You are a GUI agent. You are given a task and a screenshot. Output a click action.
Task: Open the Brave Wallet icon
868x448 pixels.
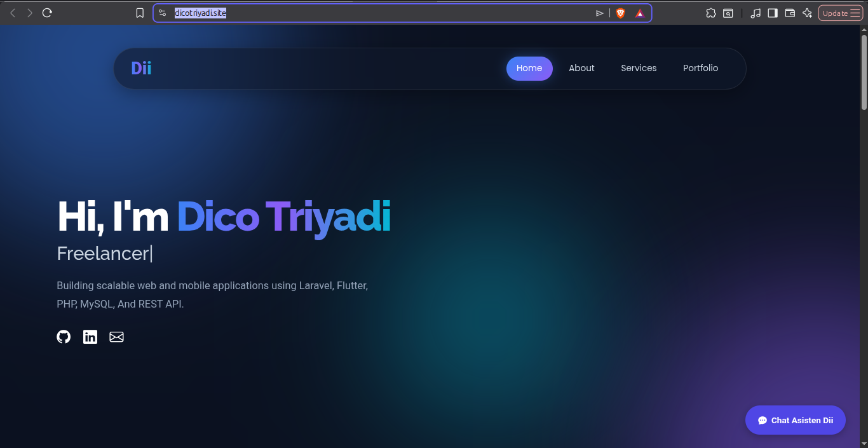(790, 13)
